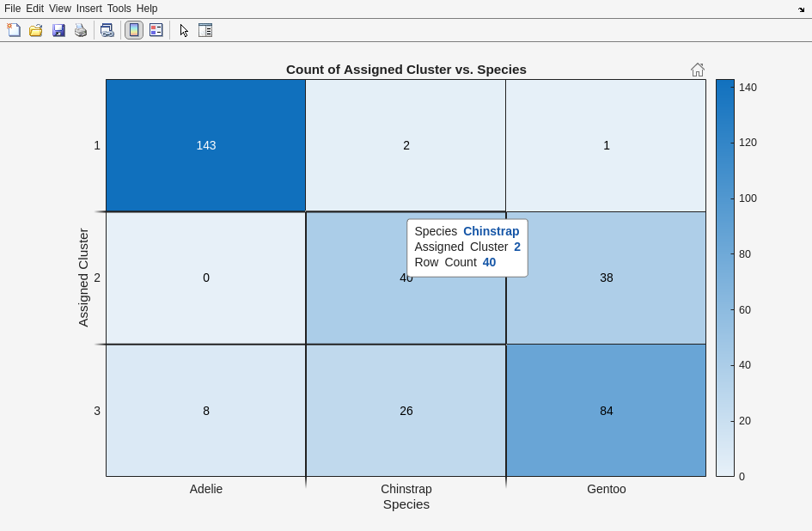Screen dimensions: 812x531
Task: Restore the view with the home icon
Action: pos(698,70)
